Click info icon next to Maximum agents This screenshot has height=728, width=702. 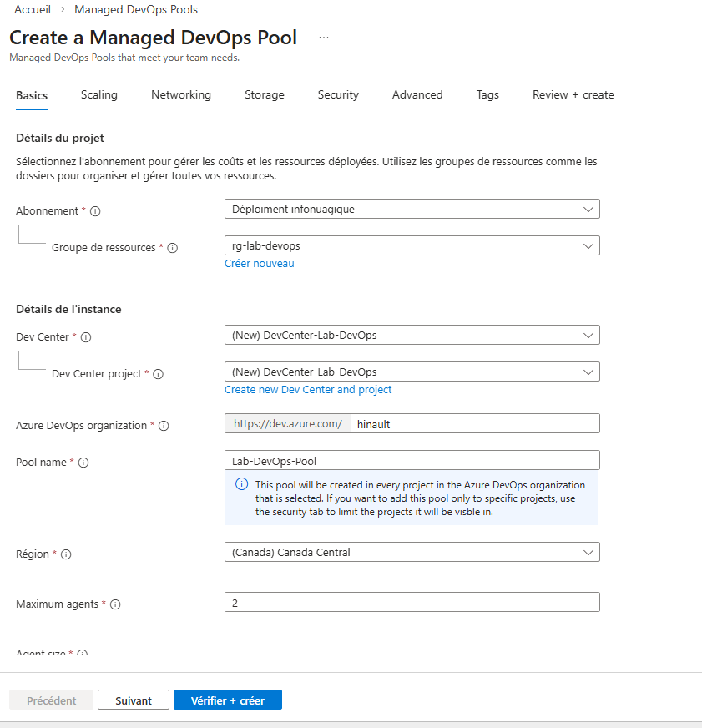(x=115, y=604)
